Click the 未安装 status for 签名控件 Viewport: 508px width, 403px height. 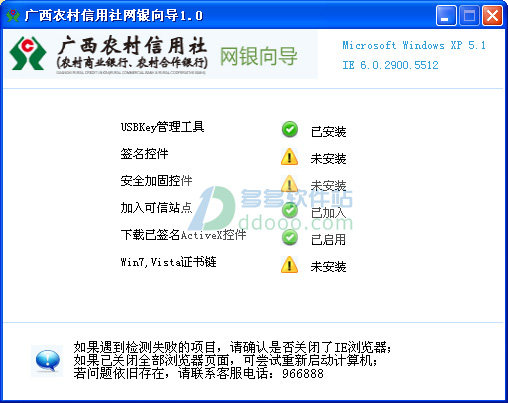pyautogui.click(x=328, y=159)
